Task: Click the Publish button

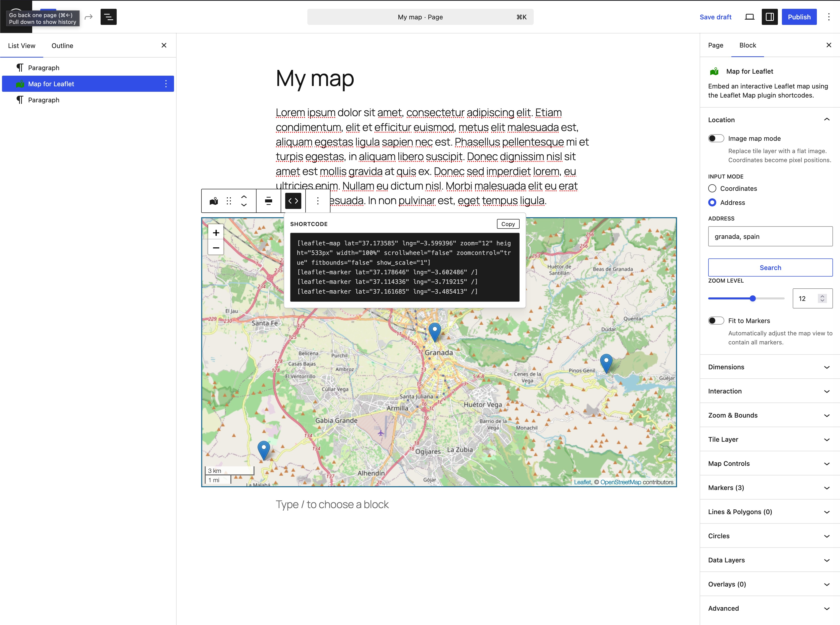Action: pyautogui.click(x=799, y=17)
